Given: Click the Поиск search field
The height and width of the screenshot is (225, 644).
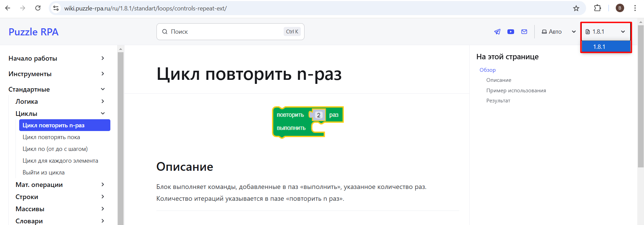Looking at the screenshot, I should 230,32.
